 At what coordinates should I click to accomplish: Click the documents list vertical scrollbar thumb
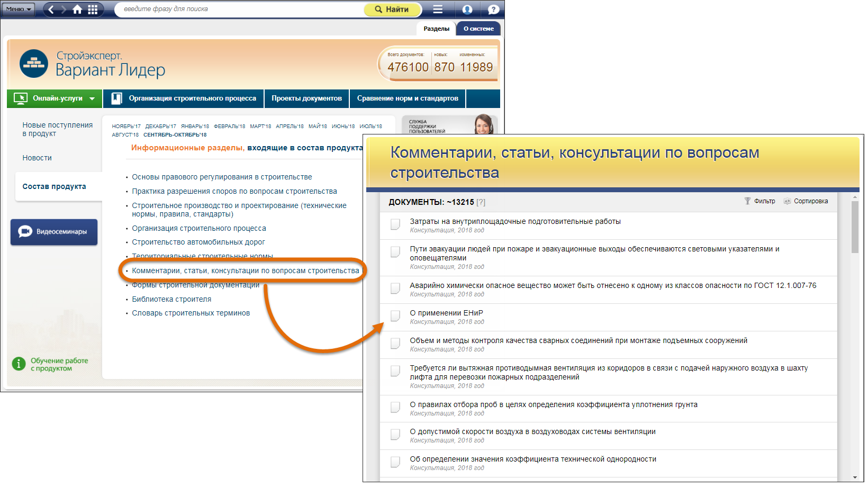855,227
